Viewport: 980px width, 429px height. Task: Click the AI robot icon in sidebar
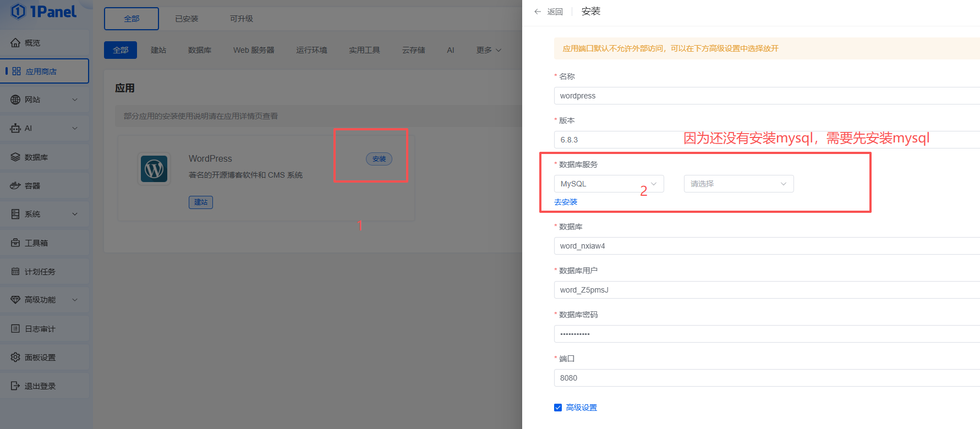click(x=15, y=128)
